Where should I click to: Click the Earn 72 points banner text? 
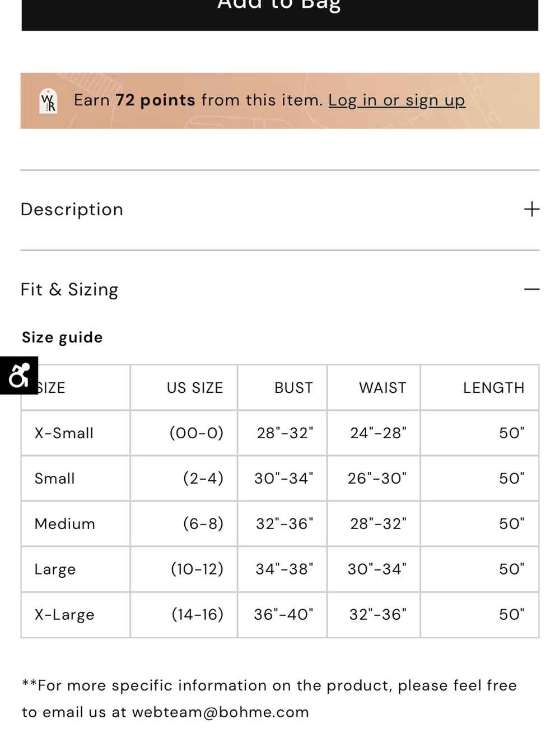click(x=198, y=100)
